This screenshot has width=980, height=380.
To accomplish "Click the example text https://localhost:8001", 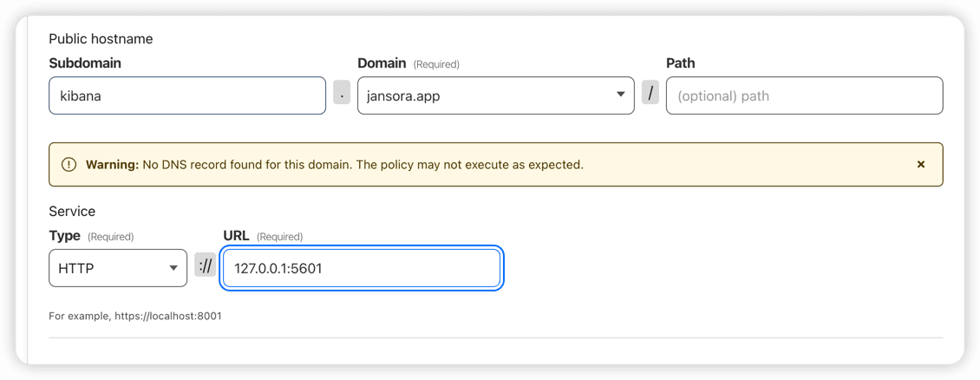I will point(167,317).
